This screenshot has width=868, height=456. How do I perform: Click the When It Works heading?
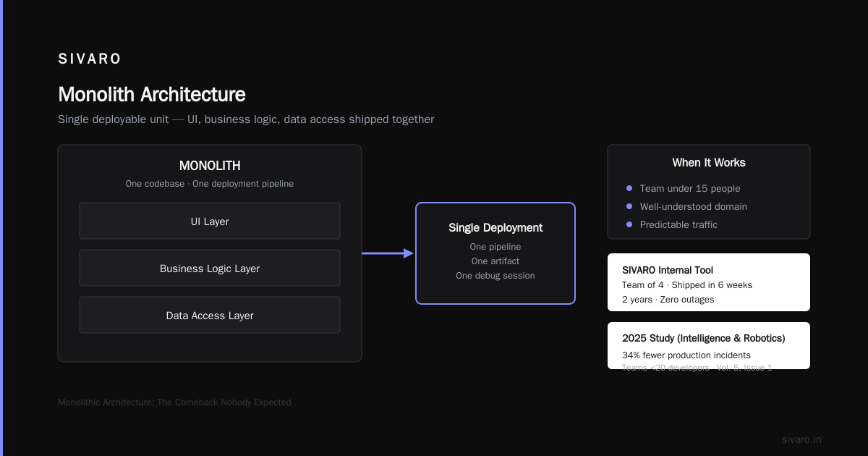[709, 163]
